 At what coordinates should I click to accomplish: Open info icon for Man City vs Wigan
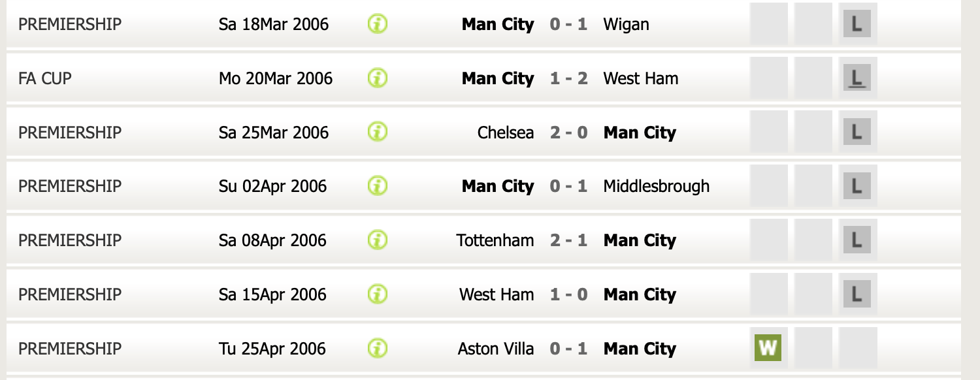[x=378, y=25]
